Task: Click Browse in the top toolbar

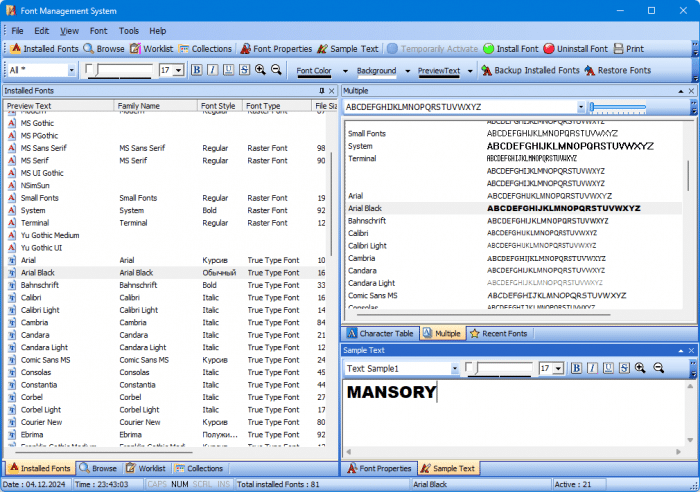Action: (x=89, y=48)
